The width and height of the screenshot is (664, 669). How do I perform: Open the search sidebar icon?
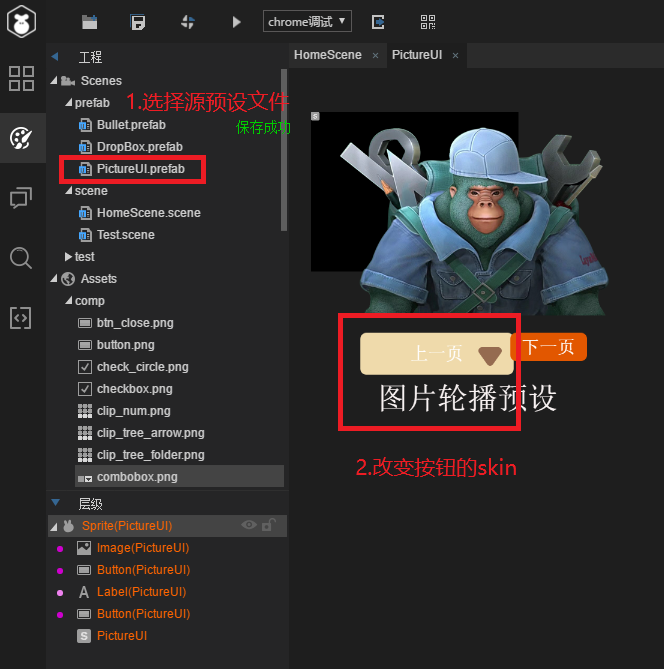click(x=21, y=258)
